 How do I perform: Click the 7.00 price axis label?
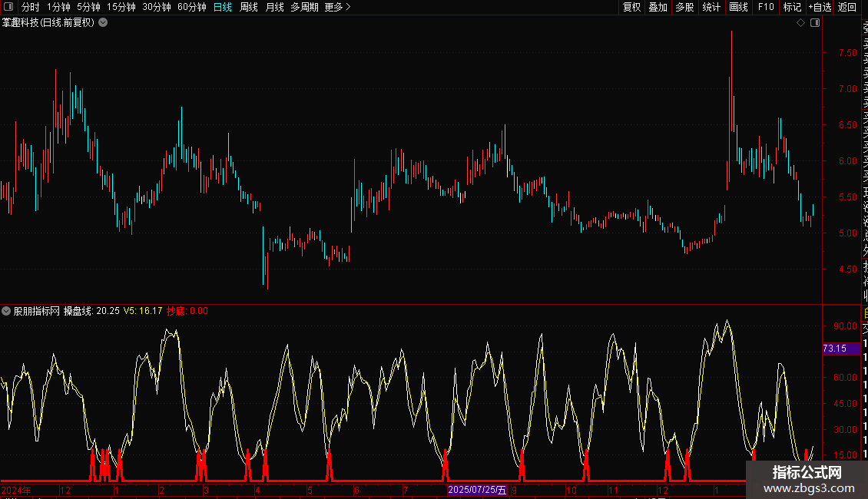click(847, 88)
